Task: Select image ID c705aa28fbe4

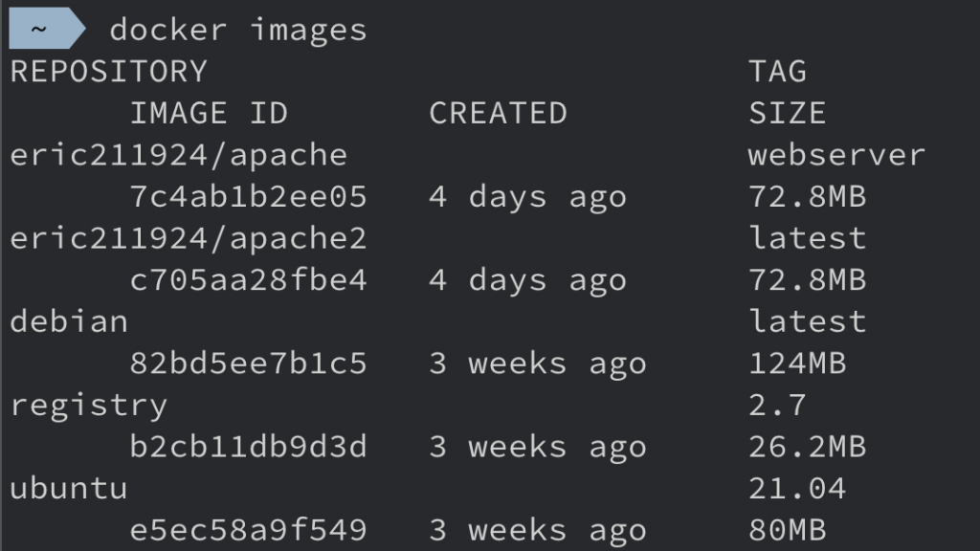Action: point(248,280)
